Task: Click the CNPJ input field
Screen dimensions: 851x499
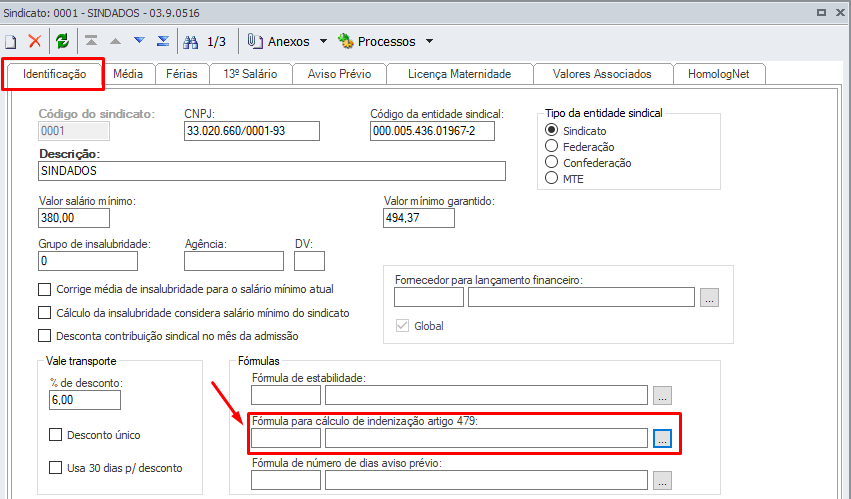Action: [x=252, y=131]
